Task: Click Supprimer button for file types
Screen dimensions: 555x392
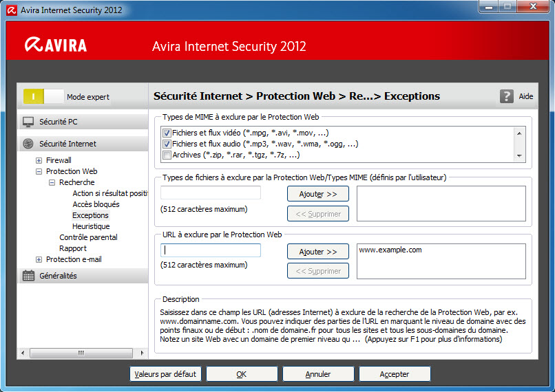Action: [318, 214]
